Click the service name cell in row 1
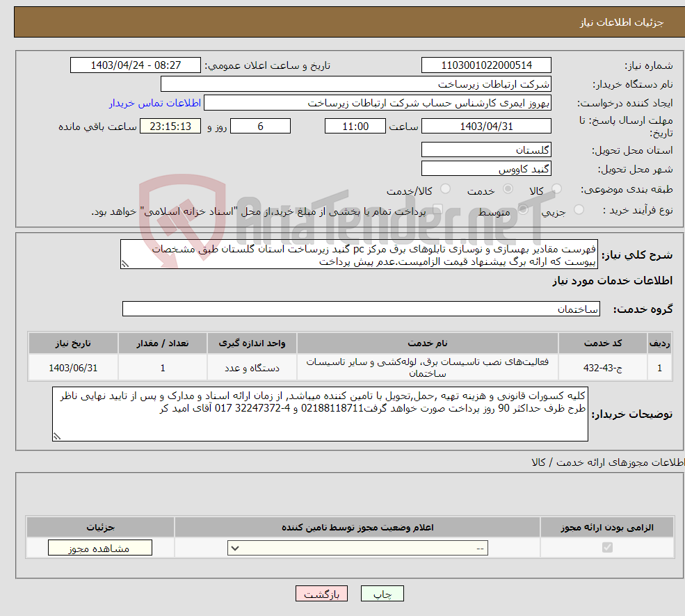 [x=427, y=367]
